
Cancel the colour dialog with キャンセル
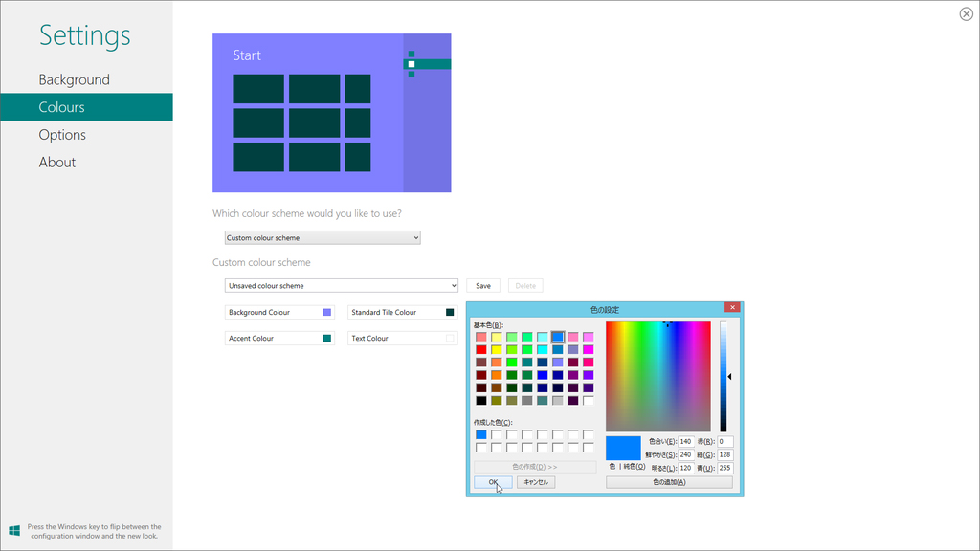point(536,482)
